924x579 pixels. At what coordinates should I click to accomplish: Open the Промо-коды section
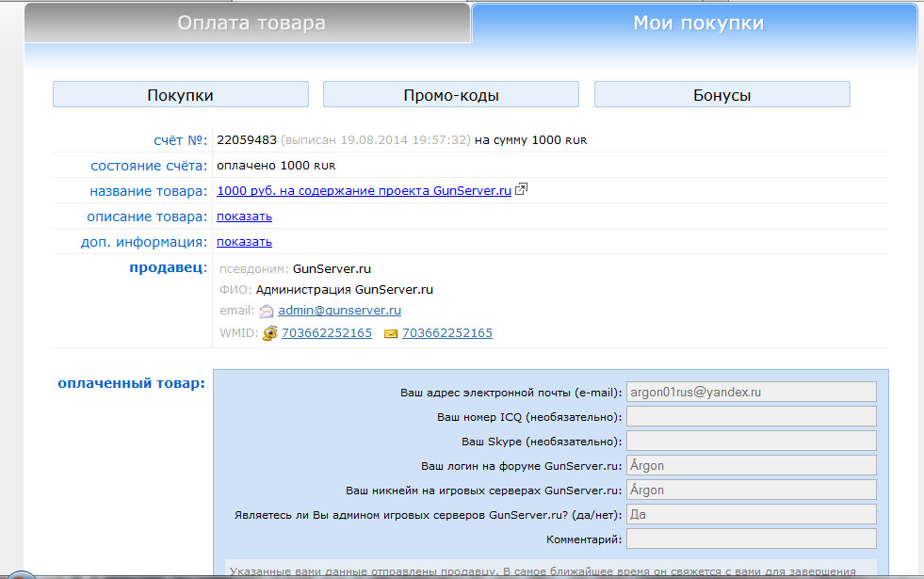pyautogui.click(x=451, y=95)
